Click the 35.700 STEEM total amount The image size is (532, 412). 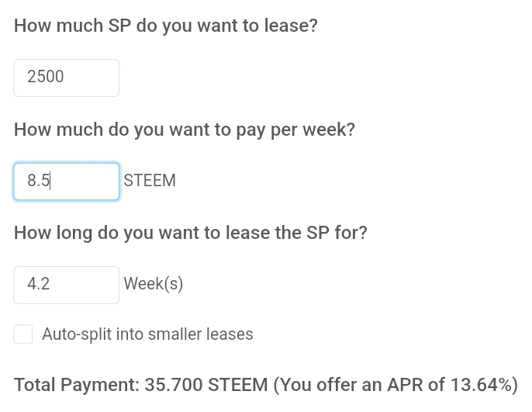tap(206, 385)
